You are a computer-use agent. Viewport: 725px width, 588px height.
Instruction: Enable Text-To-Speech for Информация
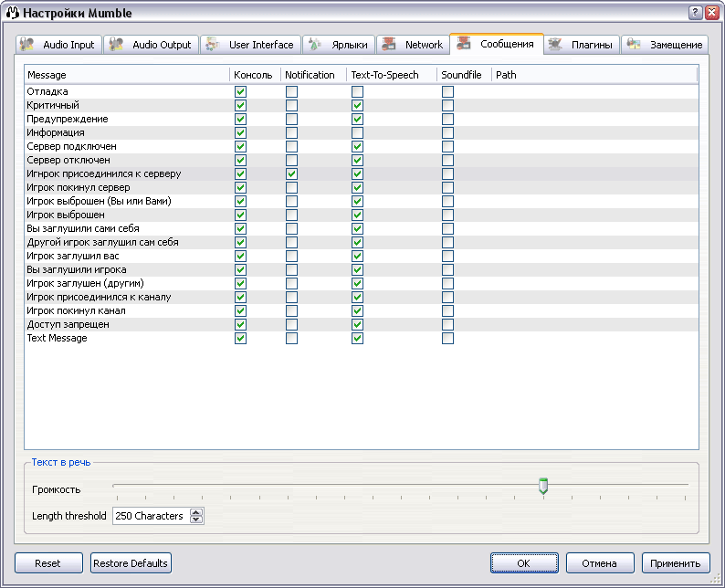coord(357,133)
